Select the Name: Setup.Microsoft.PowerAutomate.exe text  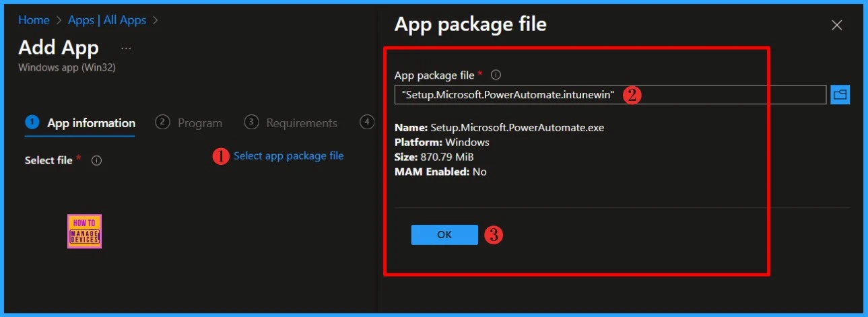pos(499,128)
